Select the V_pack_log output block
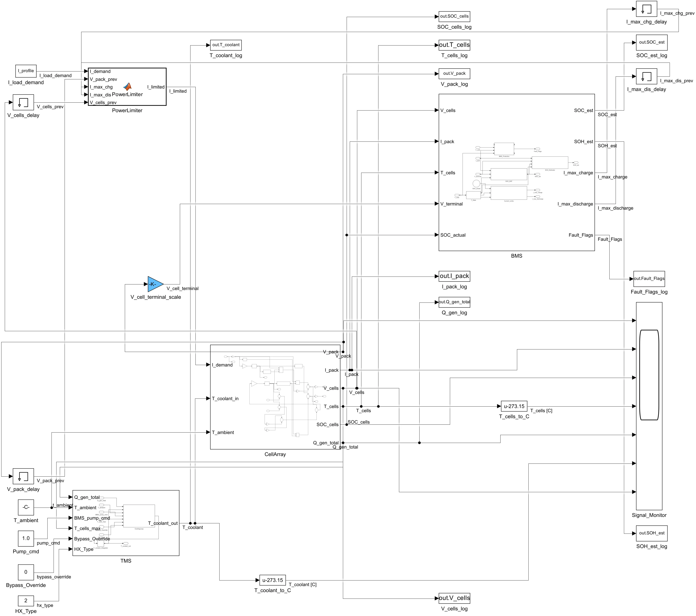 point(454,74)
